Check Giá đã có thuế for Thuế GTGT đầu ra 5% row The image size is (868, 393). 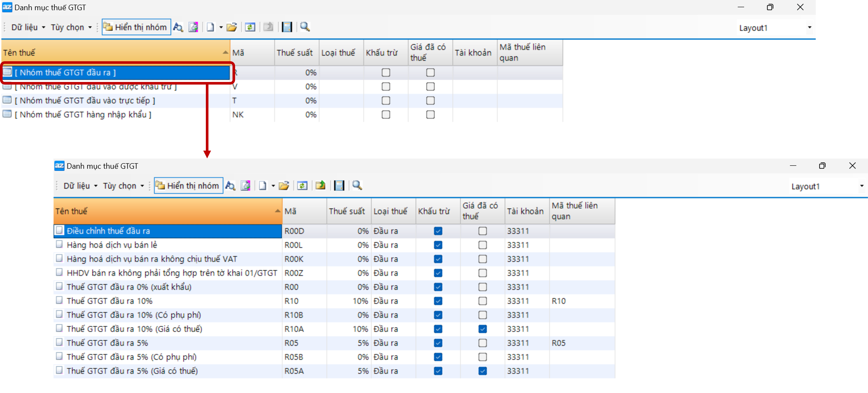(482, 343)
